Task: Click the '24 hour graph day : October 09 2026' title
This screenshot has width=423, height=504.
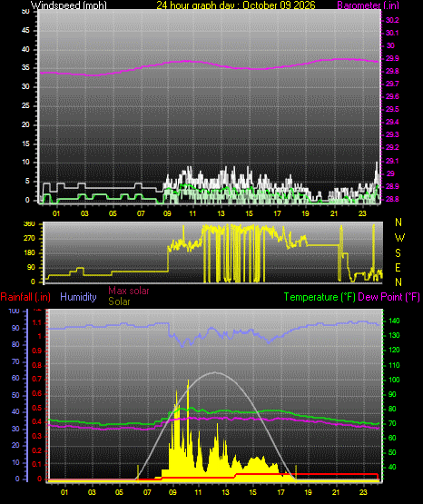Action: click(236, 5)
